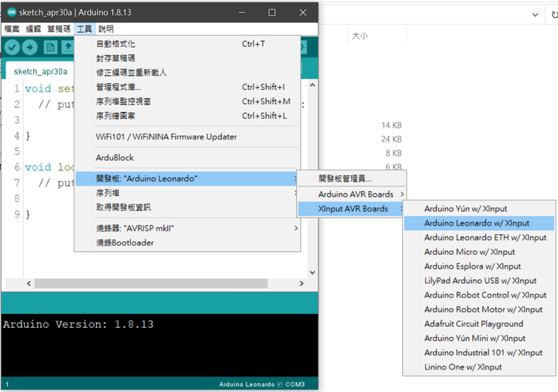Click the horizontal scrollbar thumb in editor
The width and height of the screenshot is (558, 392).
[151, 284]
